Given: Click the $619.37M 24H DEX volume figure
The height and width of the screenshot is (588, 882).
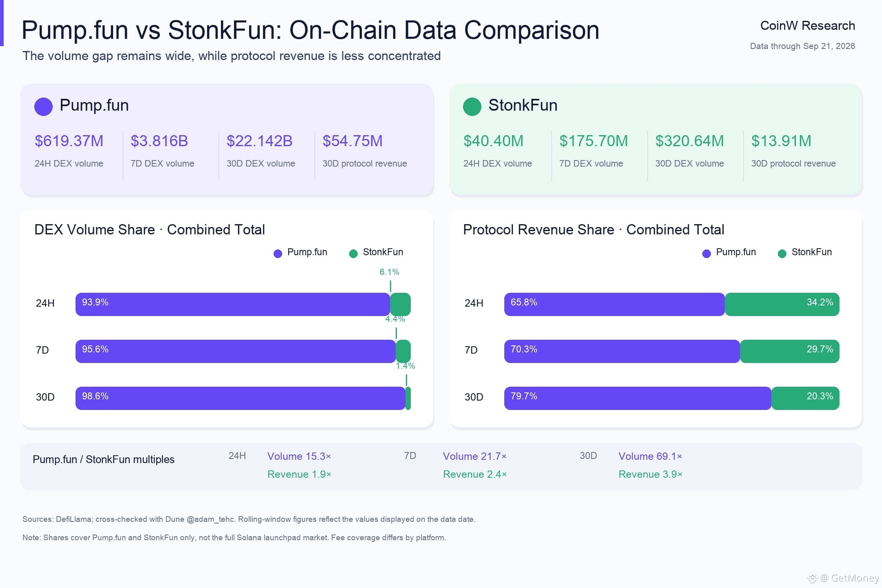Looking at the screenshot, I should tap(69, 141).
